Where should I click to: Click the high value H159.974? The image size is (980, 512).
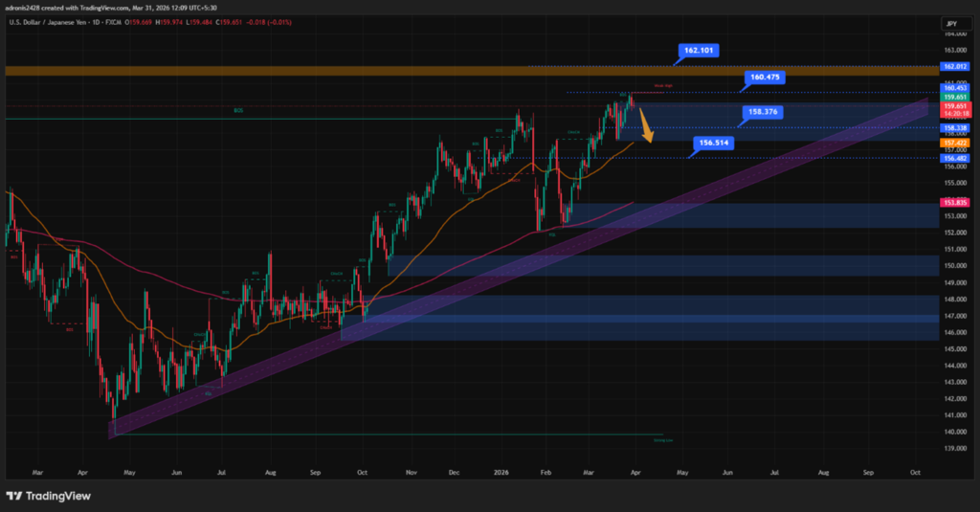click(169, 23)
